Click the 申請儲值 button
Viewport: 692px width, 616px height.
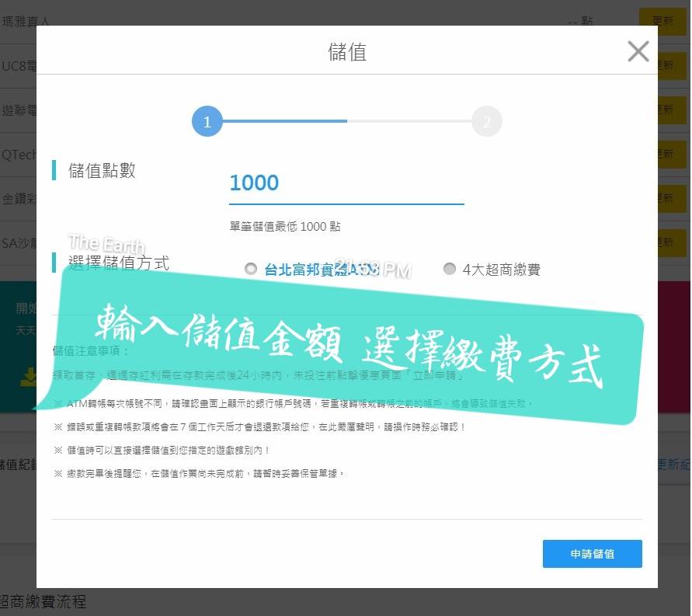tap(593, 553)
